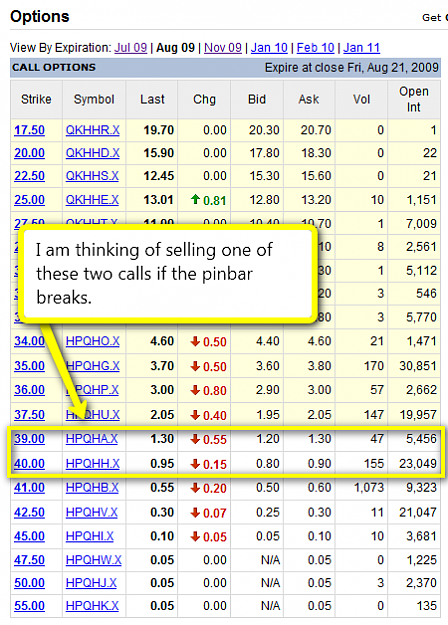Viewport: 448px width, 625px height.
Task: Open option symbol HPQHV.X
Action: coord(92,513)
